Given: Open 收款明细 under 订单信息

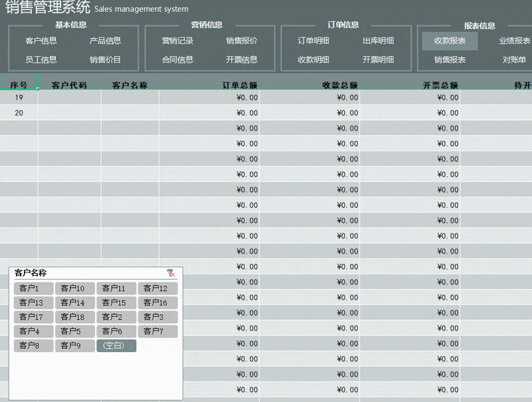Looking at the screenshot, I should pyautogui.click(x=313, y=60).
